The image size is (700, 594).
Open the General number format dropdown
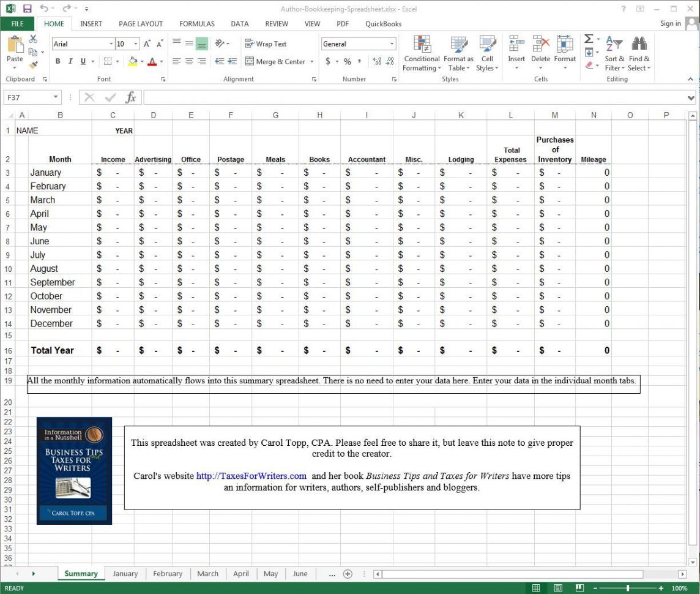[x=392, y=43]
